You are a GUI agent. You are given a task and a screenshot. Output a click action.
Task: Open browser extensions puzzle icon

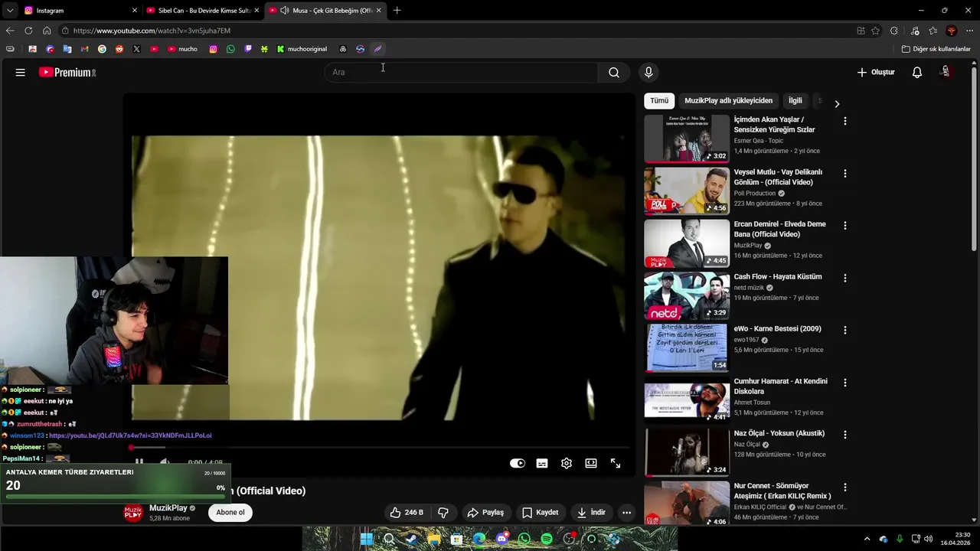click(894, 31)
